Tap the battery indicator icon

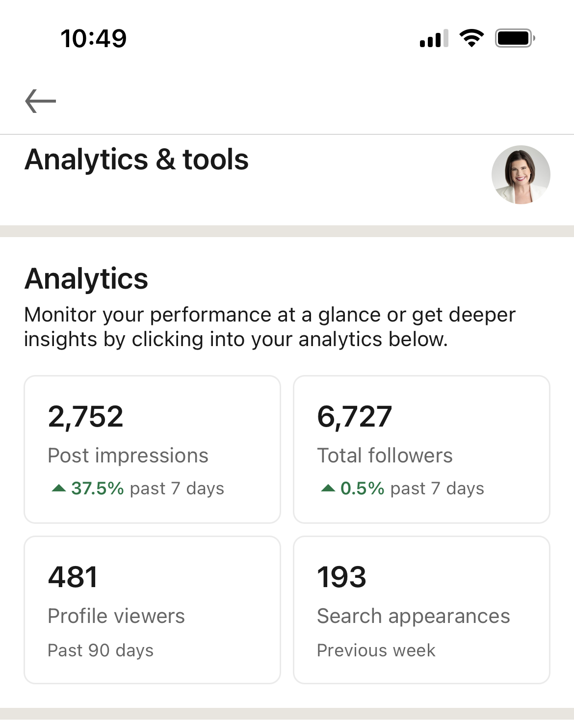(x=515, y=38)
